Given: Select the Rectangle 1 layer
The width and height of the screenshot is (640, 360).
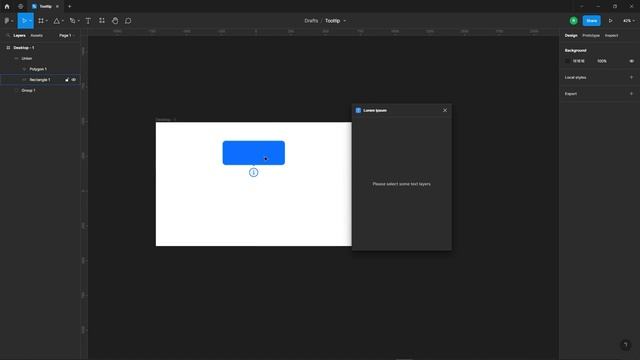Looking at the screenshot, I should (x=40, y=80).
